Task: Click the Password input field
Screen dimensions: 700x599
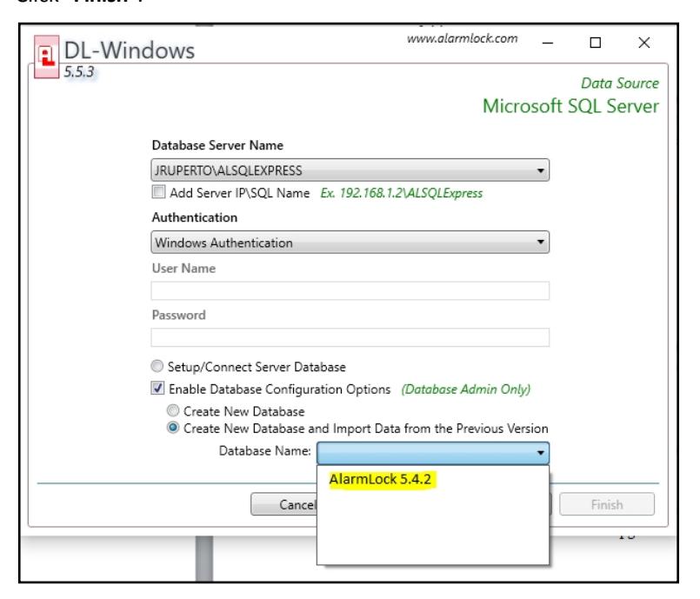Action: click(x=350, y=337)
